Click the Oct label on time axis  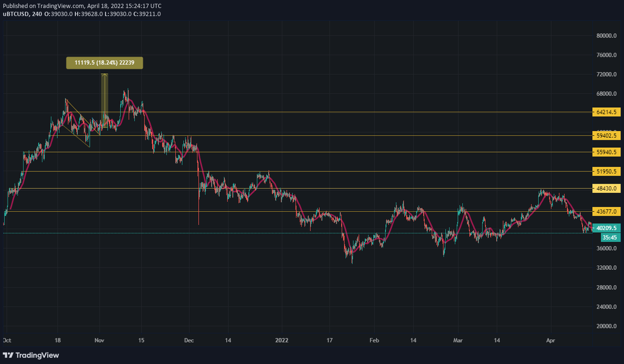point(7,340)
